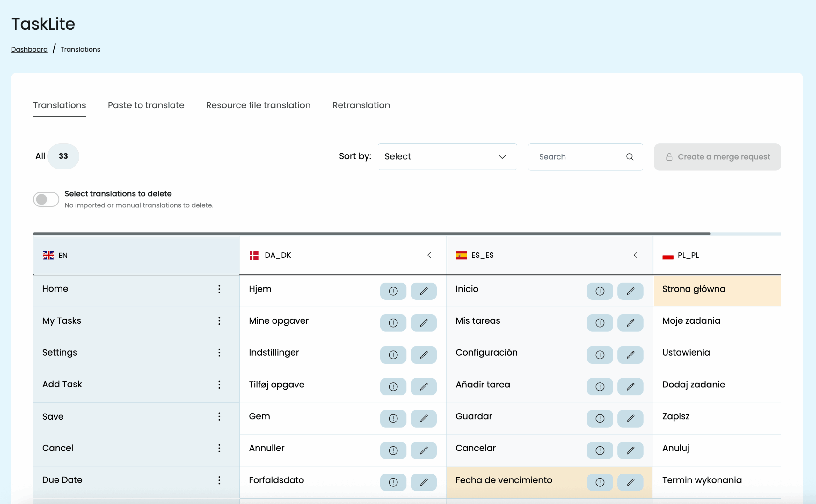
Task: Edit the Spanish translation Configuración
Action: click(x=630, y=355)
